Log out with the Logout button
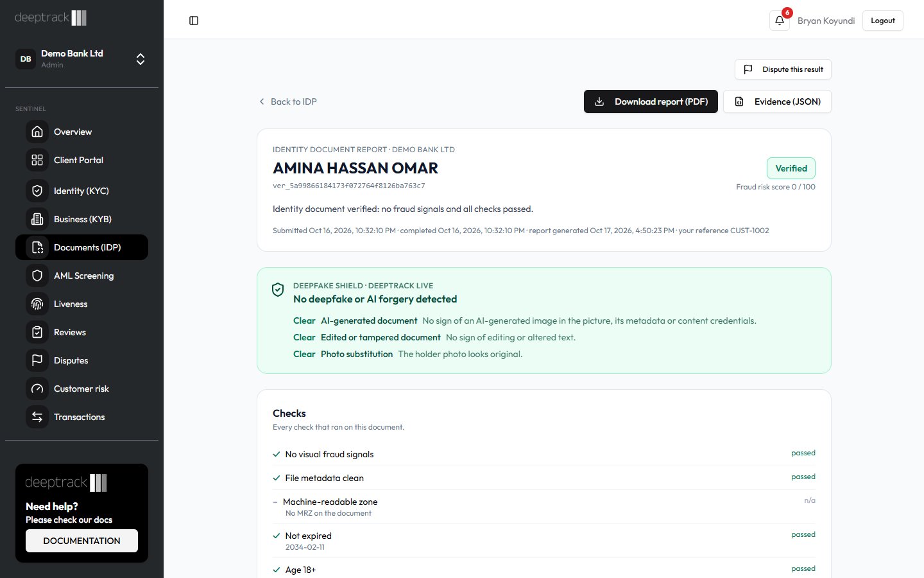Viewport: 924px width, 578px height. (883, 21)
